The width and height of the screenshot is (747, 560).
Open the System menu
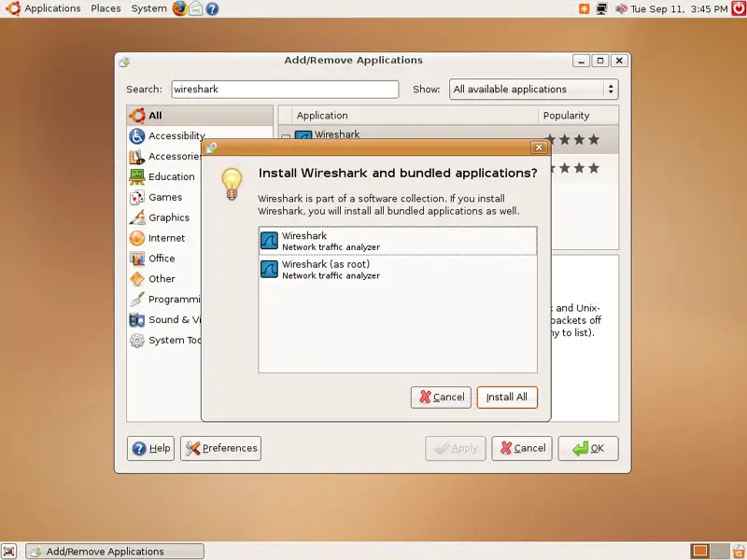[x=148, y=8]
